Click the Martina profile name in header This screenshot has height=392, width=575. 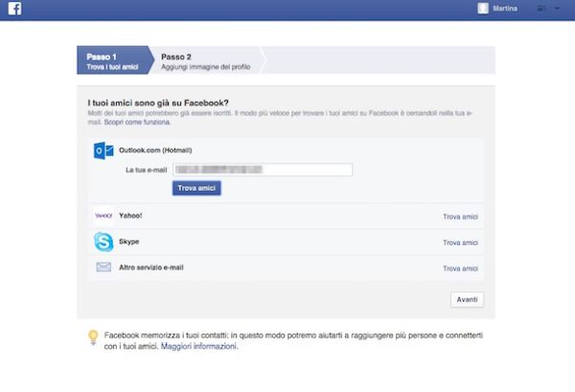505,9
